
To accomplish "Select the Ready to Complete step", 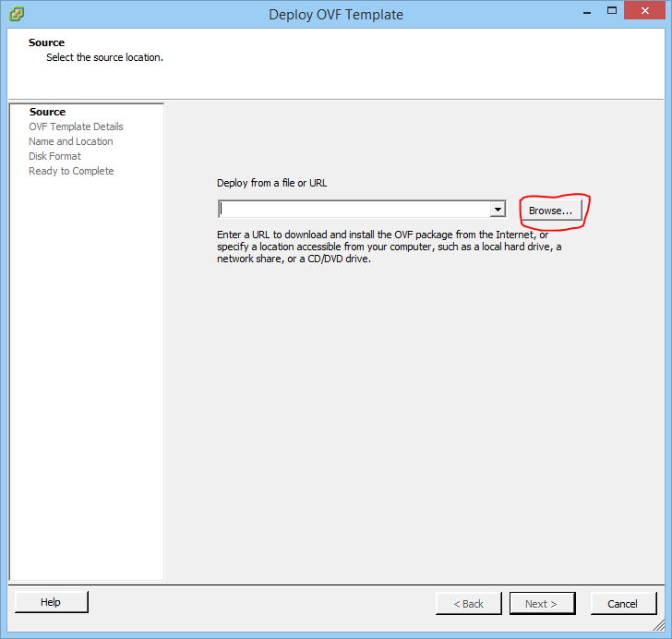I will [71, 171].
